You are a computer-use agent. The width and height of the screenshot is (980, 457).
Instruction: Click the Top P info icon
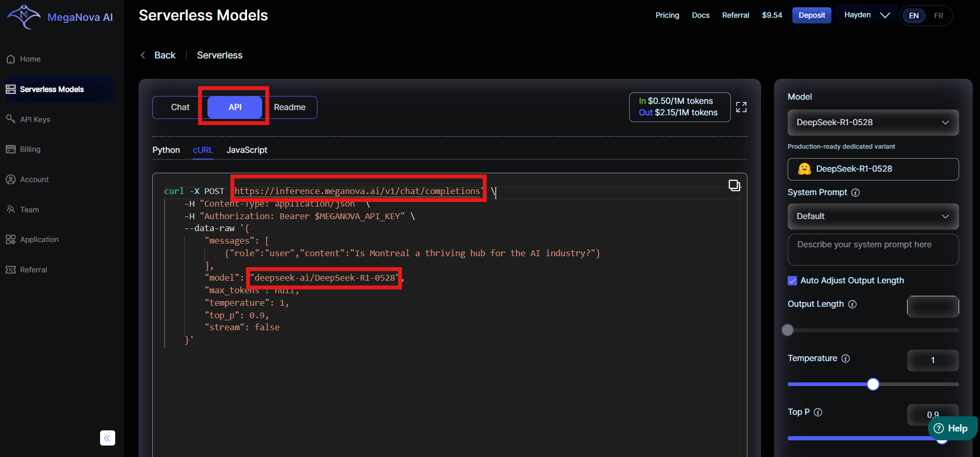(x=818, y=412)
